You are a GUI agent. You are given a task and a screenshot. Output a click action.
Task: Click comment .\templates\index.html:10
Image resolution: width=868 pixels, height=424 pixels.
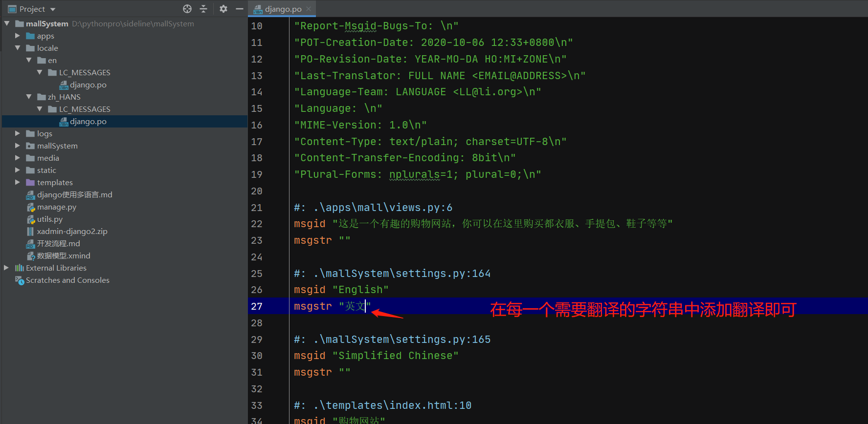click(x=383, y=405)
